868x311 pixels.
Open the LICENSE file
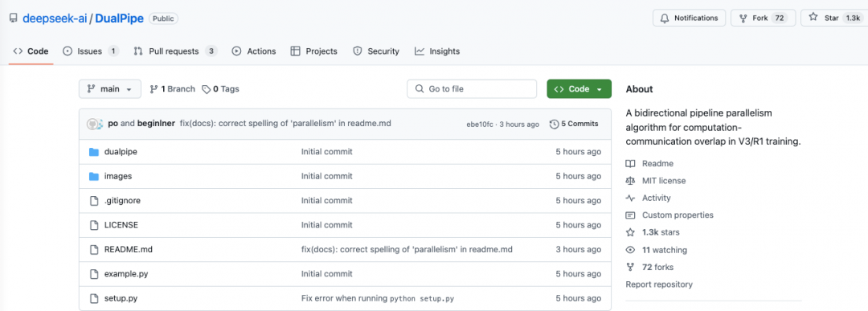[x=121, y=225]
